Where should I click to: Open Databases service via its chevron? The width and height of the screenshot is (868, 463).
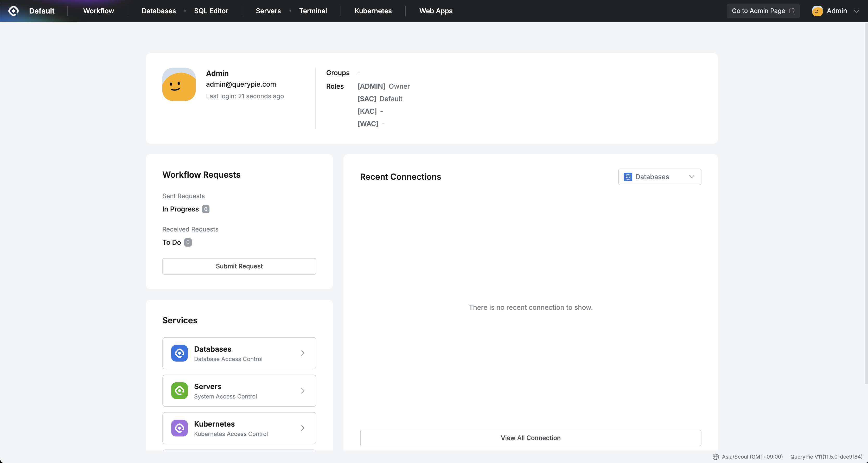click(x=303, y=353)
